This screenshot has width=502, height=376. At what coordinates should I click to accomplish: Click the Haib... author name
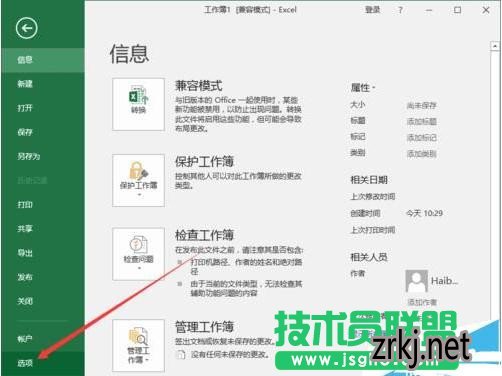coord(444,281)
